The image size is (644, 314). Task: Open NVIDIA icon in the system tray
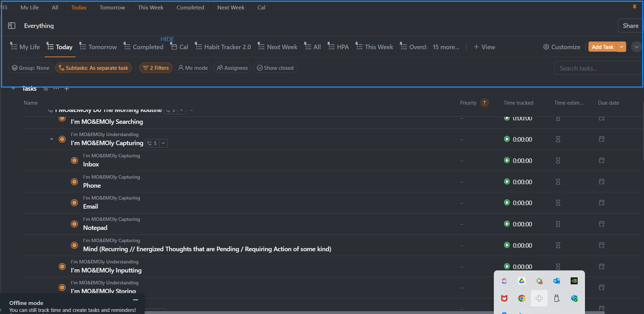(x=574, y=281)
